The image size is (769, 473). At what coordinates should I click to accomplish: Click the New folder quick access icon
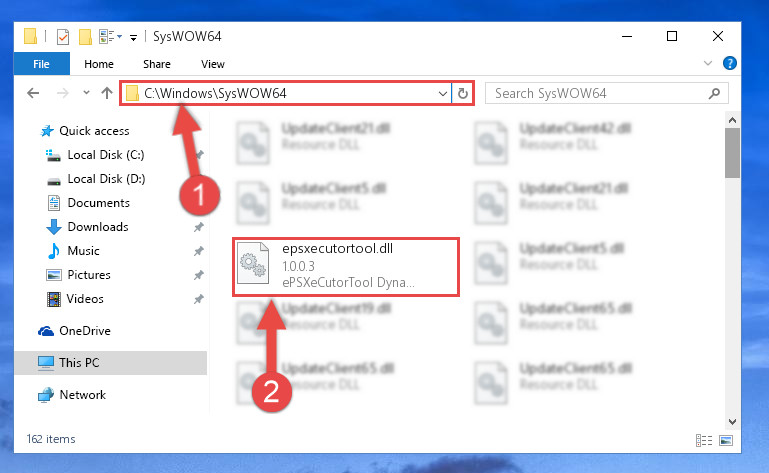pyautogui.click(x=85, y=37)
